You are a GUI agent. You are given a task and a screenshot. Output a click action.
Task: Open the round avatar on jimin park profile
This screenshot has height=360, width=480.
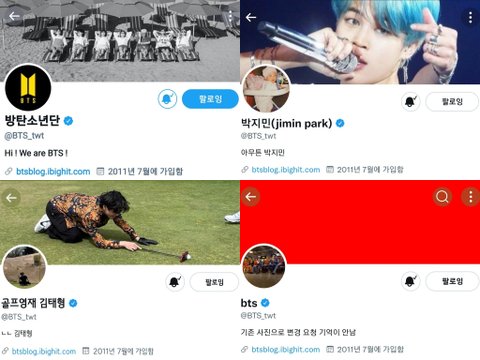pyautogui.click(x=266, y=89)
